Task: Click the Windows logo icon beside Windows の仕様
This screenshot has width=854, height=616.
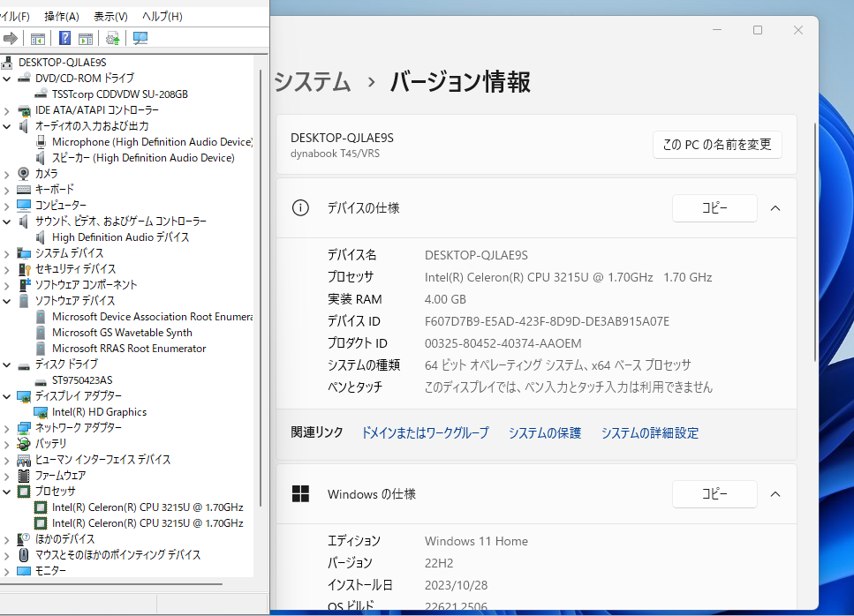Action: coord(300,494)
